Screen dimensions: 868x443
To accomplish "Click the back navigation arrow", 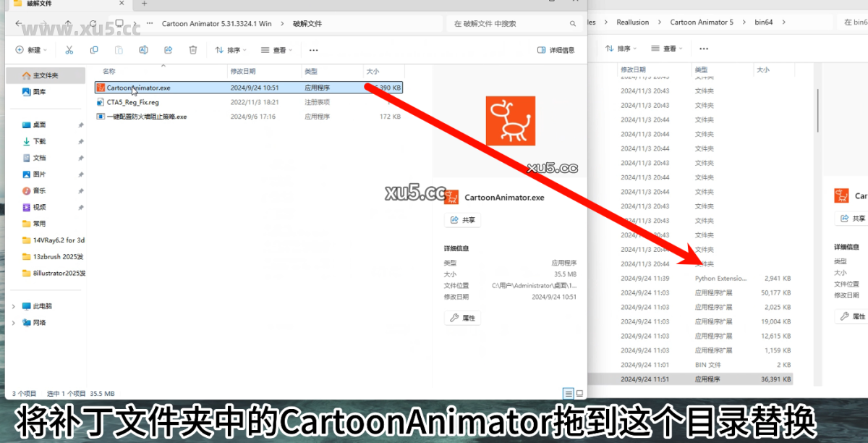I will coord(17,22).
